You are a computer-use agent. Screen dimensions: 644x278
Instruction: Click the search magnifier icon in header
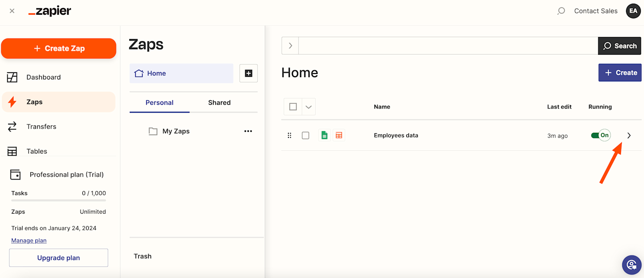point(561,11)
